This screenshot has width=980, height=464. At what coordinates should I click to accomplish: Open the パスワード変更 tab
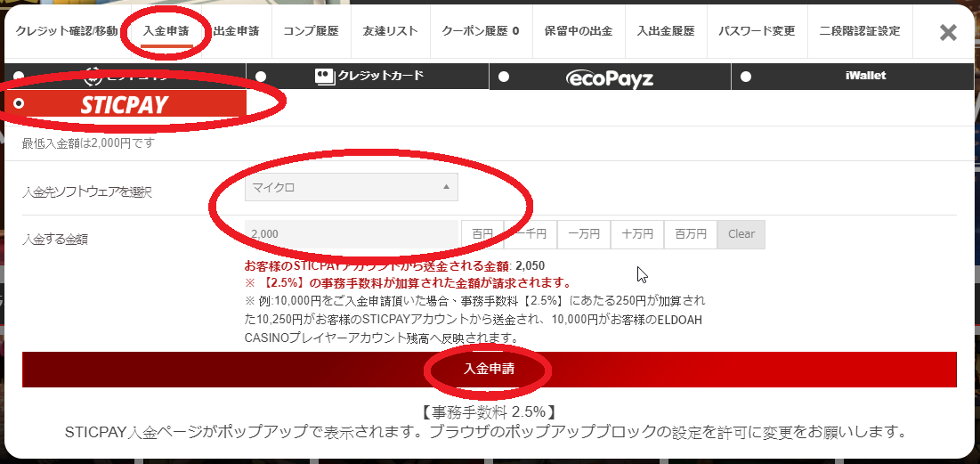pos(757,30)
